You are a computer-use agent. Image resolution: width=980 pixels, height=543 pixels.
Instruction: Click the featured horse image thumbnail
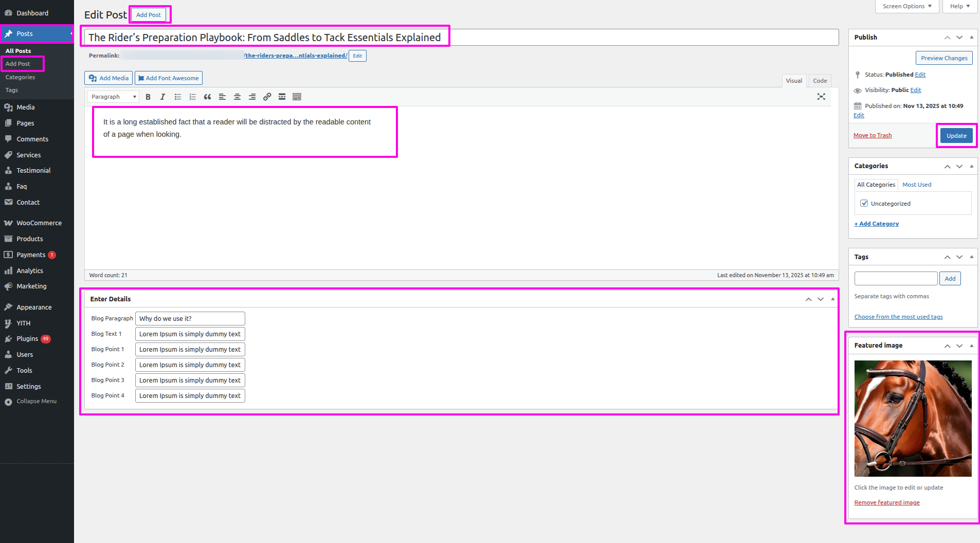pos(913,418)
